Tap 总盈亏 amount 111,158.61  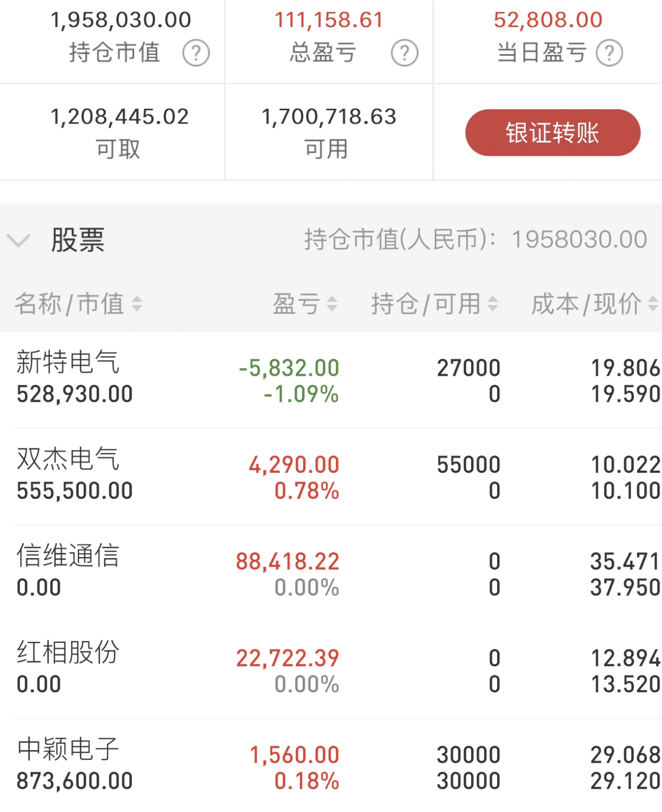(329, 20)
